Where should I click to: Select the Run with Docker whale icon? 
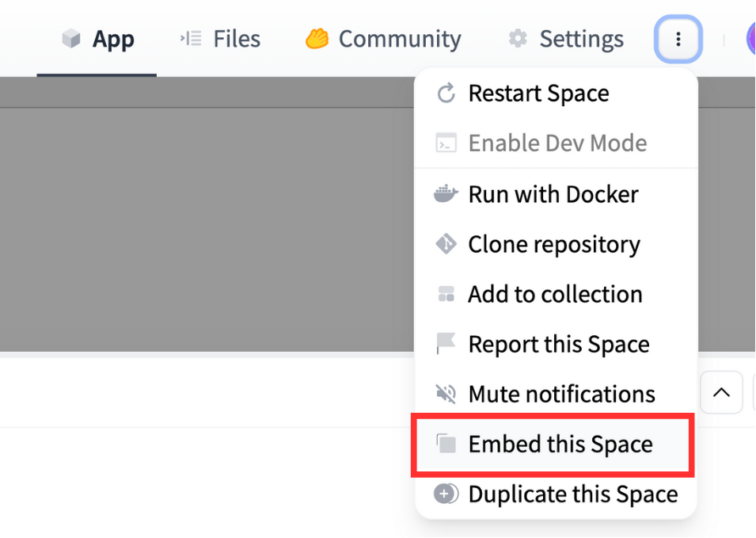[x=446, y=193]
